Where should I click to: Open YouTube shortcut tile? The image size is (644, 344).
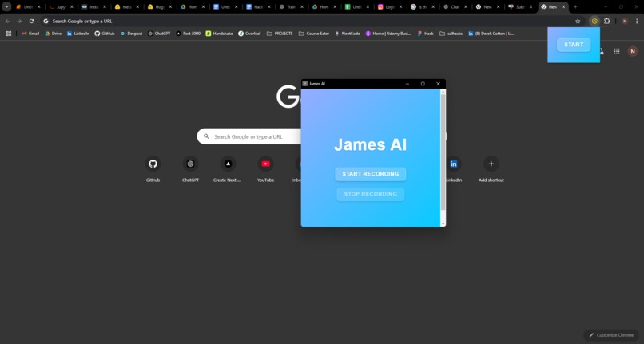(x=266, y=169)
